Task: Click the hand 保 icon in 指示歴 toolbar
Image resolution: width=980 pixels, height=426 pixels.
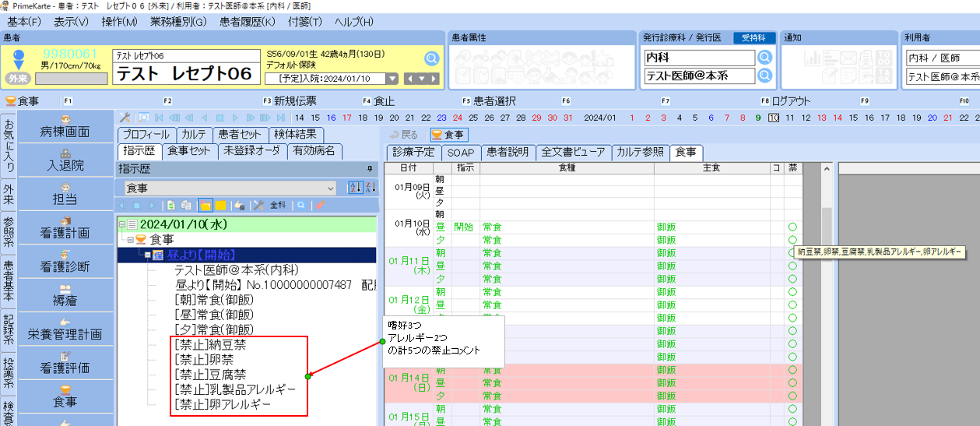Action: pos(240,206)
